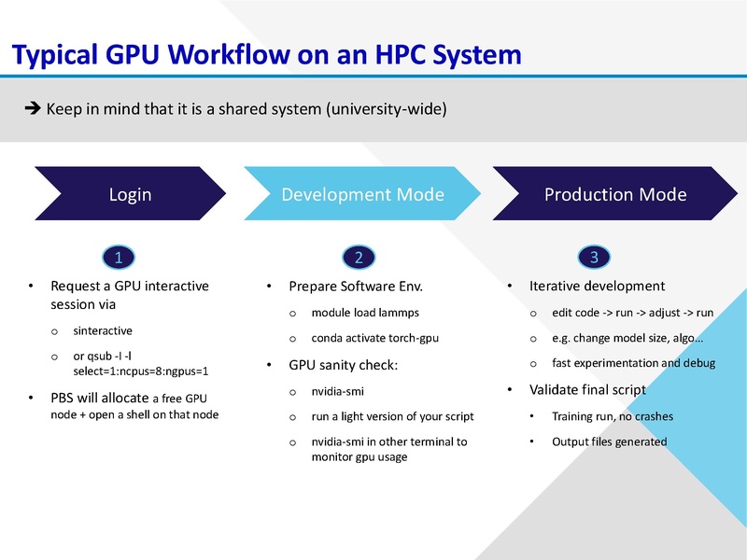Select the orange arrow bullet icon
The width and height of the screenshot is (747, 560).
[x=32, y=107]
